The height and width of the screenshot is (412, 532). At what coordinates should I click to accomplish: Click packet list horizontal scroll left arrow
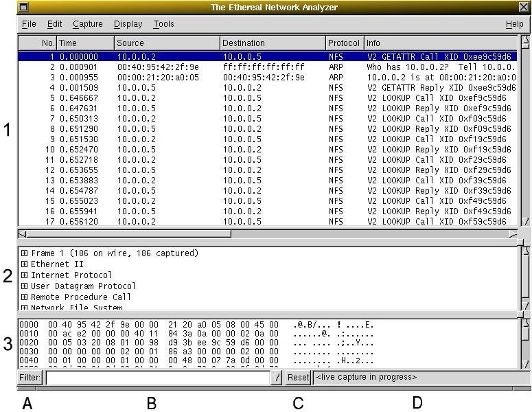23,234
